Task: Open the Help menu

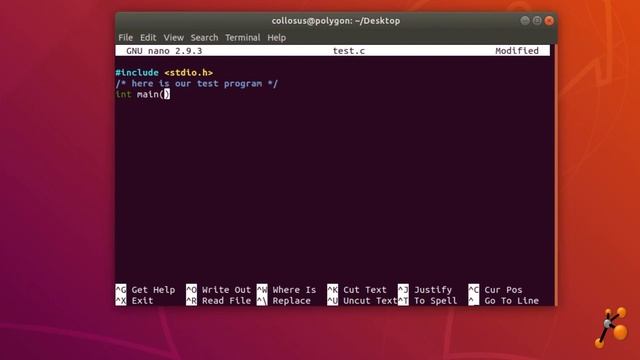Action: coord(276,38)
